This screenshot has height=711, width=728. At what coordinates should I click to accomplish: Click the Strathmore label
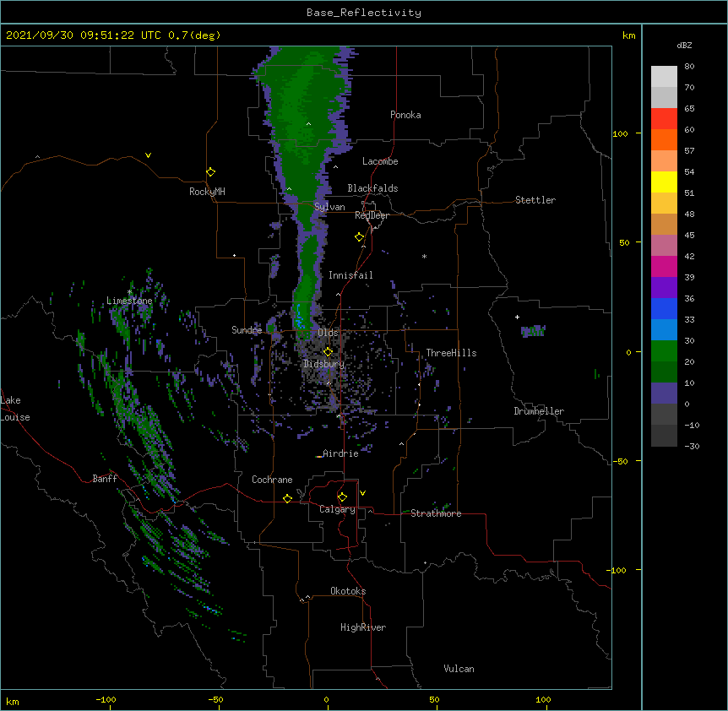(x=436, y=513)
